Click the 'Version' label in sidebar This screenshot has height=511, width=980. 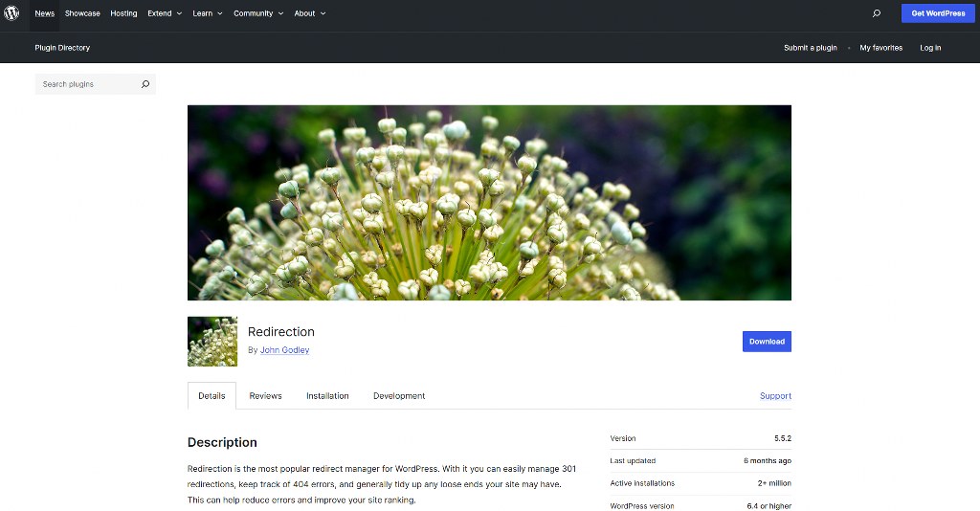[622, 438]
